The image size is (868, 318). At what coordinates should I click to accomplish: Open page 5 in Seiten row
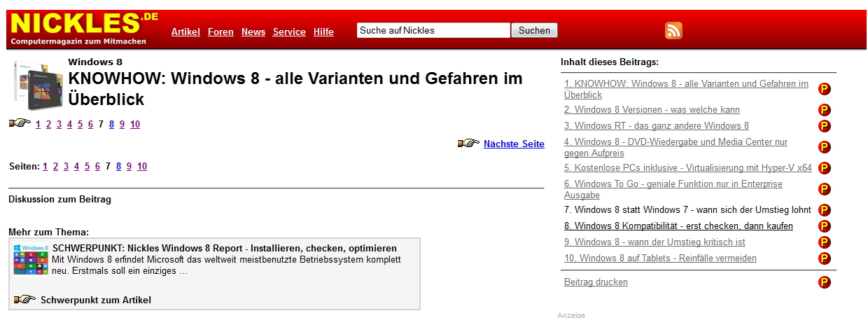(87, 166)
